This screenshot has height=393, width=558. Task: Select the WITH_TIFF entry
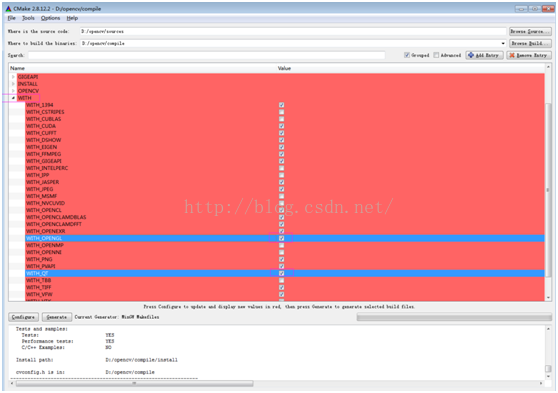click(38, 287)
